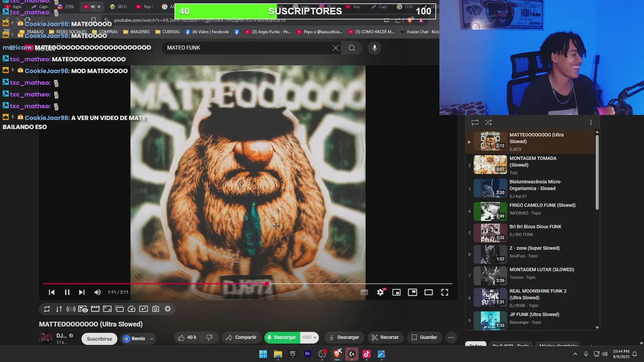The height and width of the screenshot is (362, 644).
Task: Play MONTAGEM TOMADA (Slowed) from the playlist
Action: tap(530, 165)
